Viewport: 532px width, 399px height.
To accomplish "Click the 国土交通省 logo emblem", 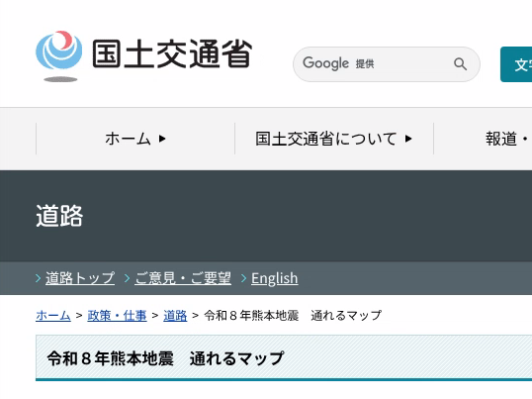I will point(59,56).
